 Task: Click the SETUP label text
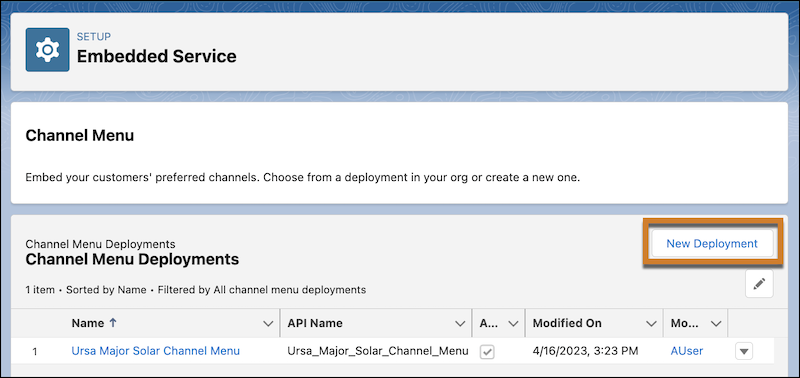[94, 37]
